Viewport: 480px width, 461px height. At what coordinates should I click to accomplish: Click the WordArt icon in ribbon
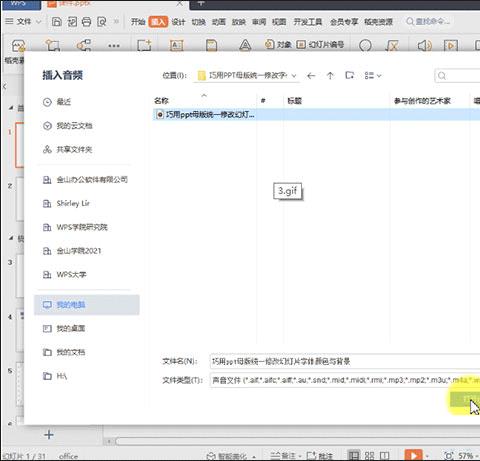245,45
